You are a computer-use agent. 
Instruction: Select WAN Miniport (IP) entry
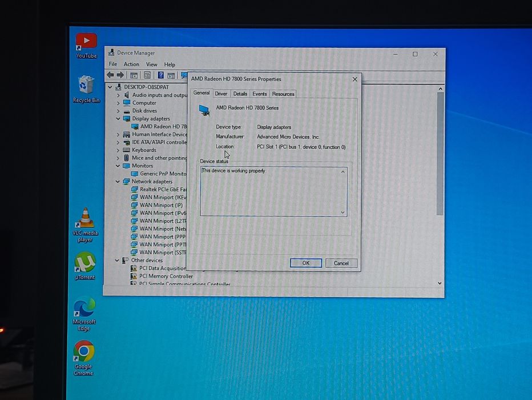tap(157, 205)
